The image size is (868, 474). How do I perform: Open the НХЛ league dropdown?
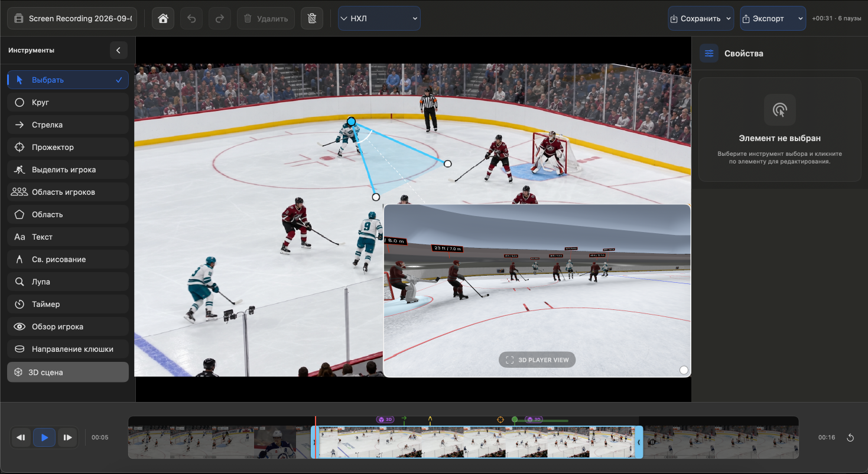pos(379,18)
